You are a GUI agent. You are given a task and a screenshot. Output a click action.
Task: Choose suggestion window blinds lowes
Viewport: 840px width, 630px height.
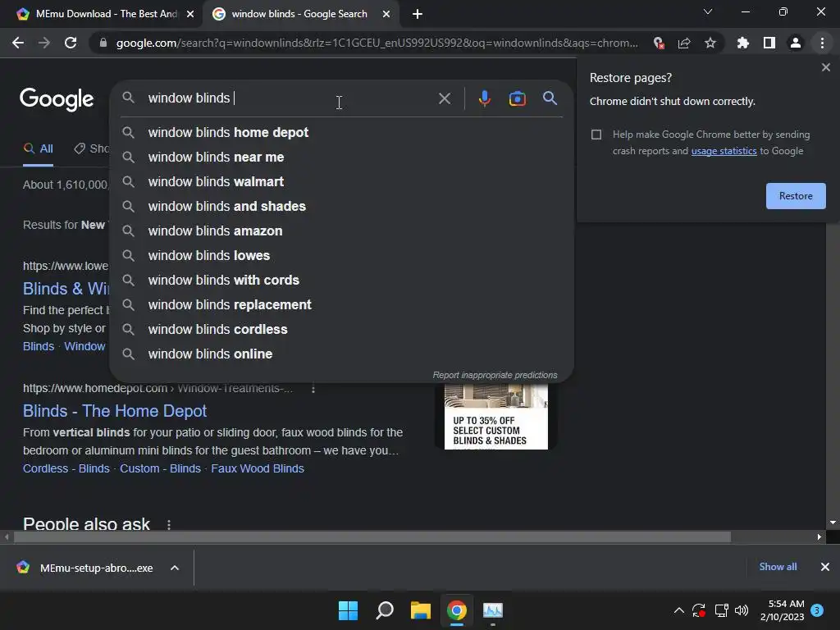click(x=341, y=256)
